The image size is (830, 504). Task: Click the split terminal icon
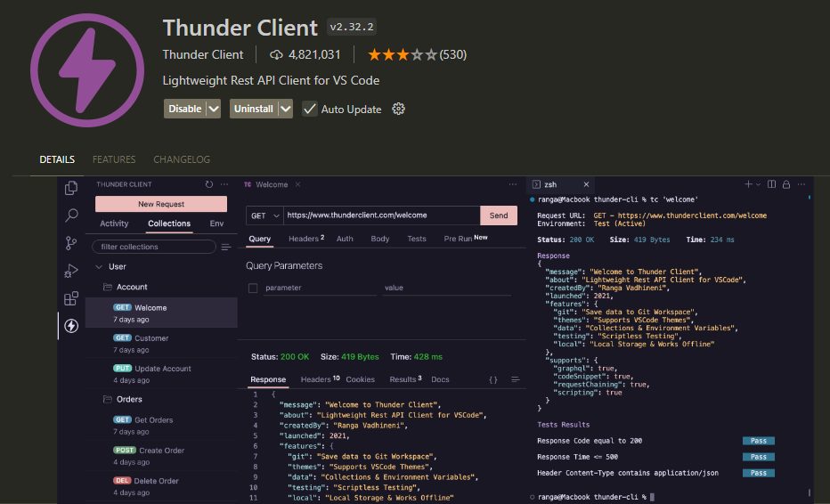[772, 184]
